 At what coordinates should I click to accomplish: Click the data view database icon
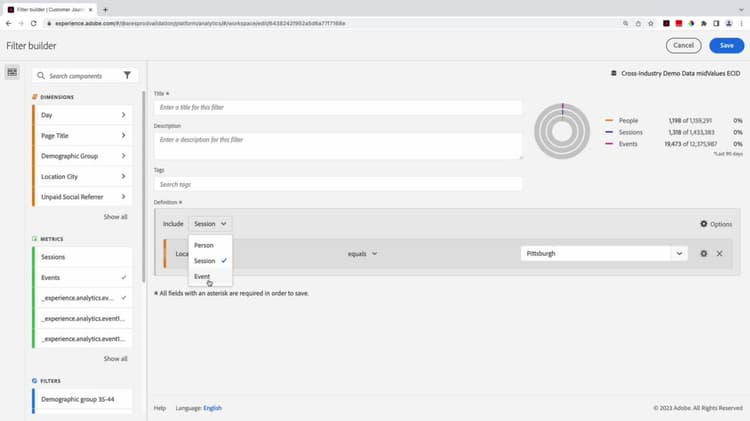pos(614,73)
